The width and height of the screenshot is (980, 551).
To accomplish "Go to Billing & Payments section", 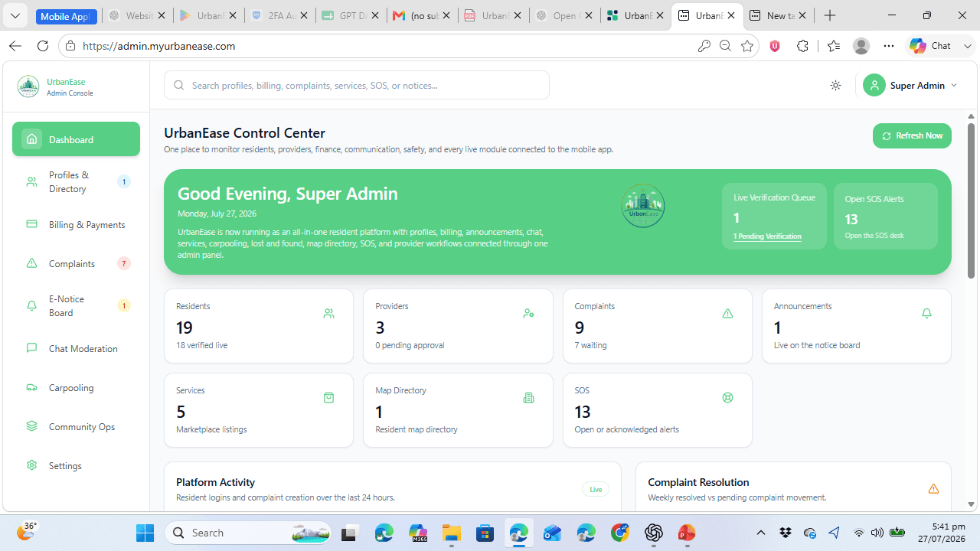I will tap(76, 225).
